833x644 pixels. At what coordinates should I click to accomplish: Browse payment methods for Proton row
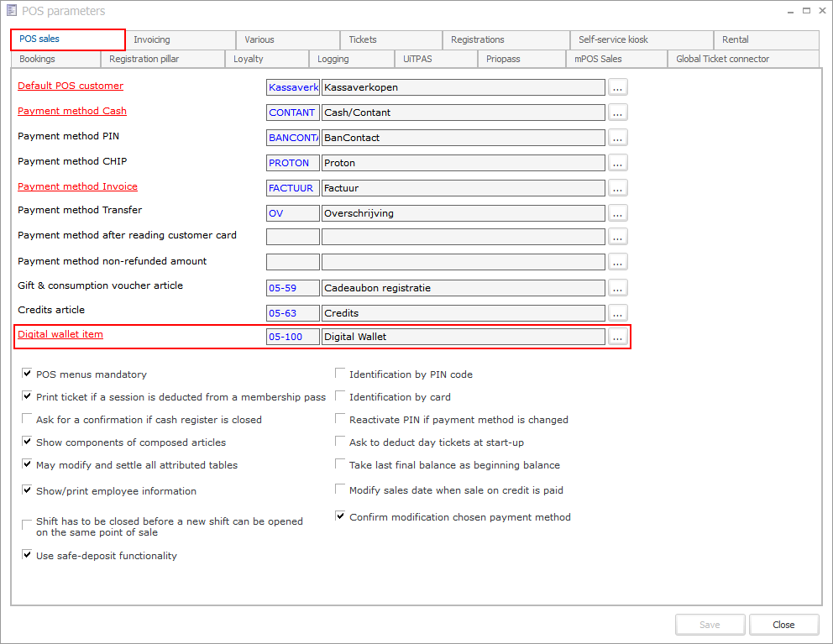[617, 163]
